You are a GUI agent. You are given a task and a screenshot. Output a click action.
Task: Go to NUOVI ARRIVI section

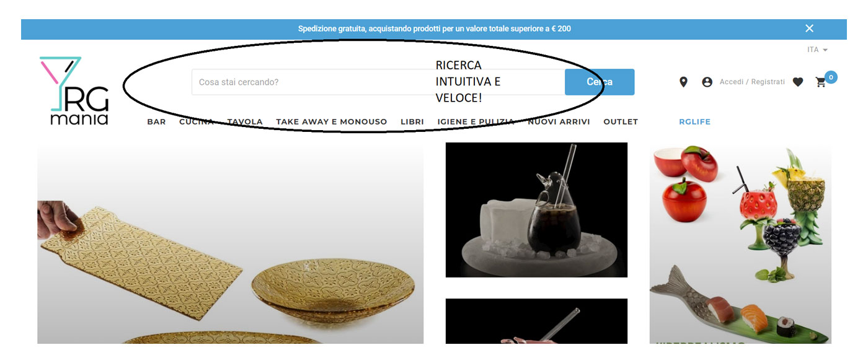[x=559, y=122]
